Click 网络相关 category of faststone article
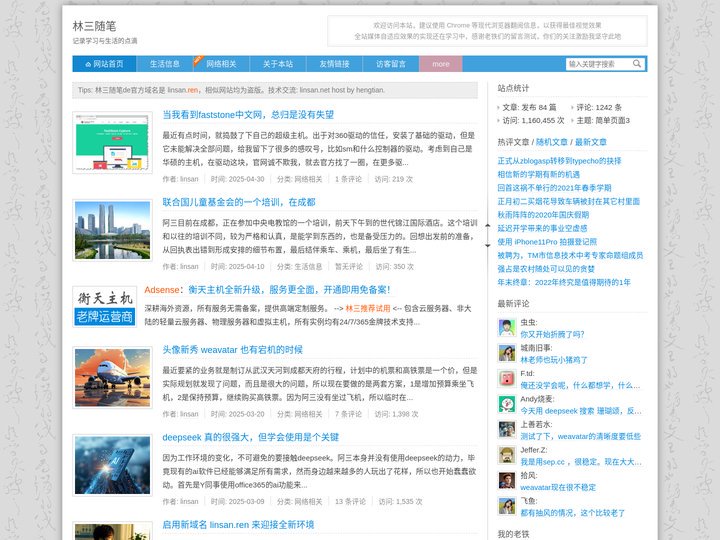 point(308,179)
